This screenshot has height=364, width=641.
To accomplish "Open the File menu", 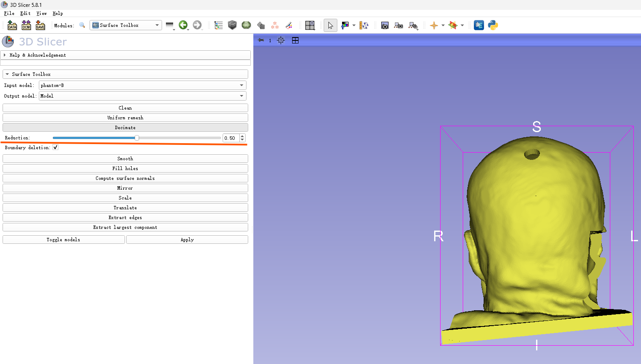I will pyautogui.click(x=9, y=13).
